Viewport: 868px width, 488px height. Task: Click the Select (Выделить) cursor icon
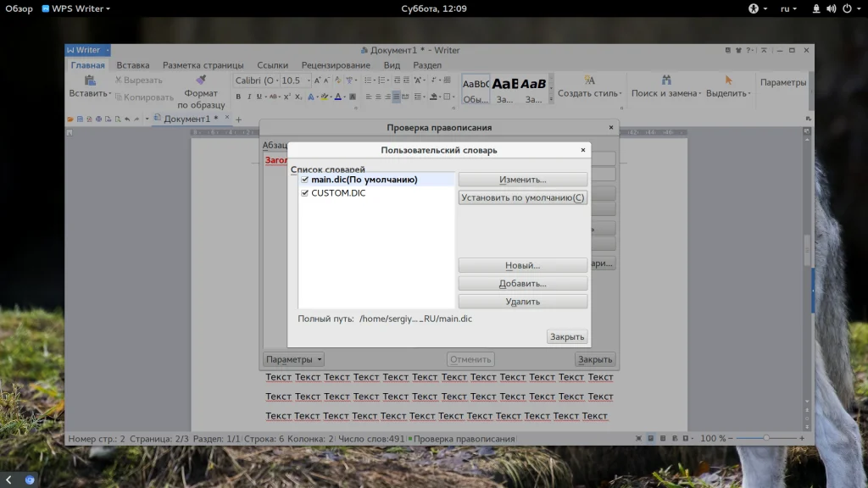point(727,80)
